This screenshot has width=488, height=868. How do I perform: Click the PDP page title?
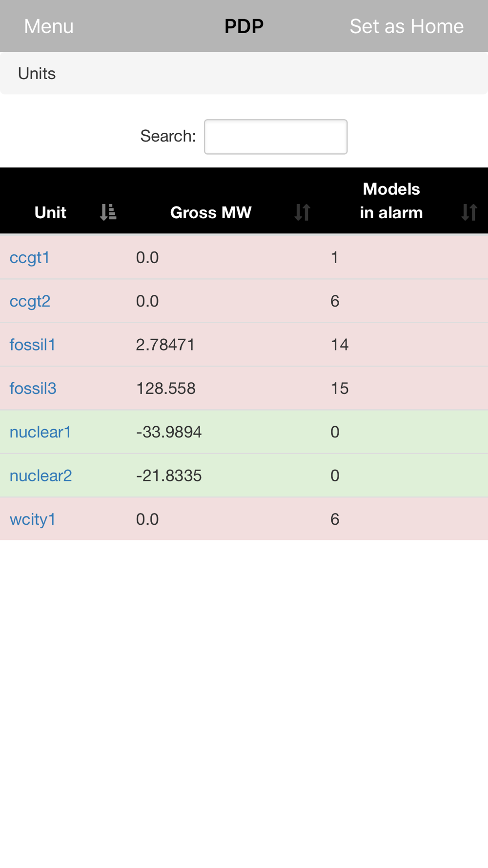click(x=244, y=26)
